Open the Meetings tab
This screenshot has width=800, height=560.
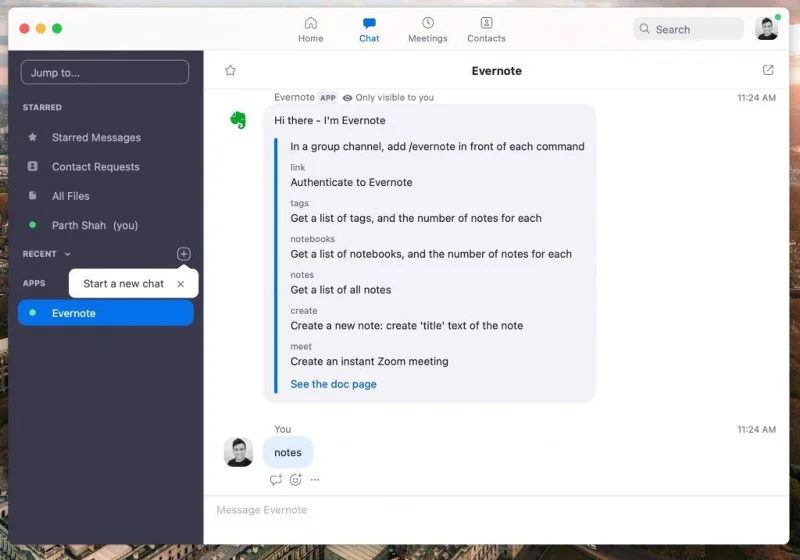coord(428,30)
